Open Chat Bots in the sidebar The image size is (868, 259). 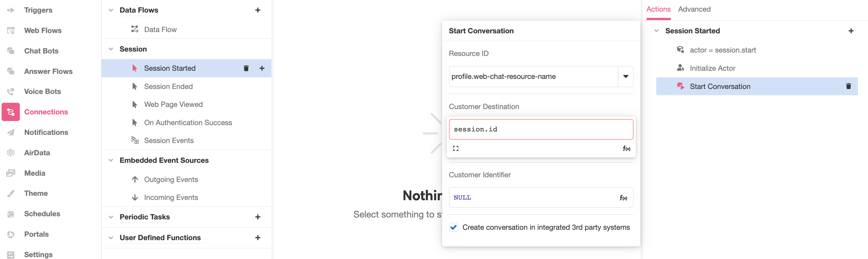pyautogui.click(x=41, y=51)
